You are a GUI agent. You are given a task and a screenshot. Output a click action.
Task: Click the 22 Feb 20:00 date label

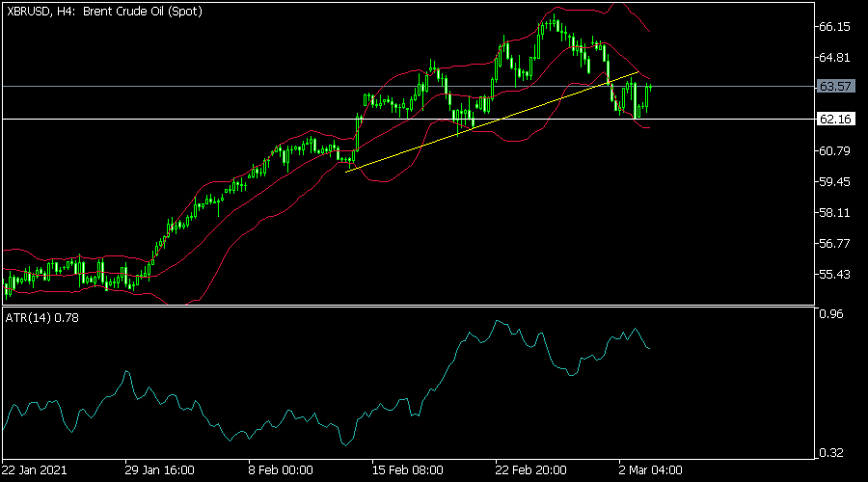530,470
